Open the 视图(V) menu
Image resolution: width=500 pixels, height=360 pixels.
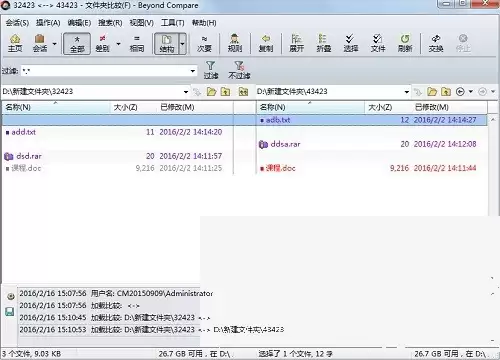coord(141,23)
